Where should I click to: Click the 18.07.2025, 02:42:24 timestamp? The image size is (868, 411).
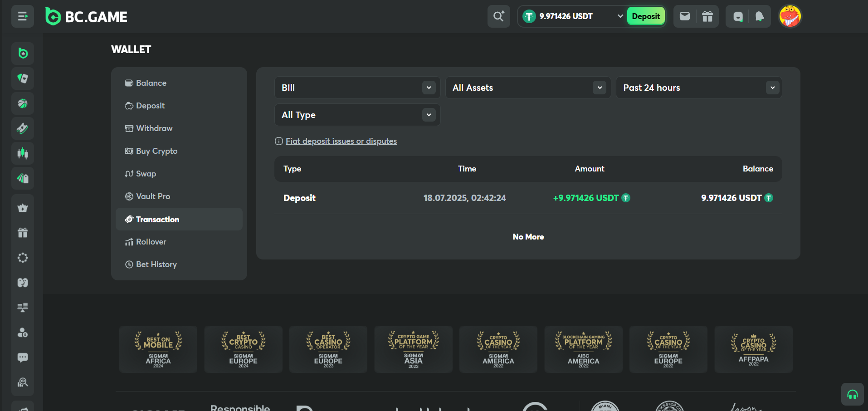[465, 198]
